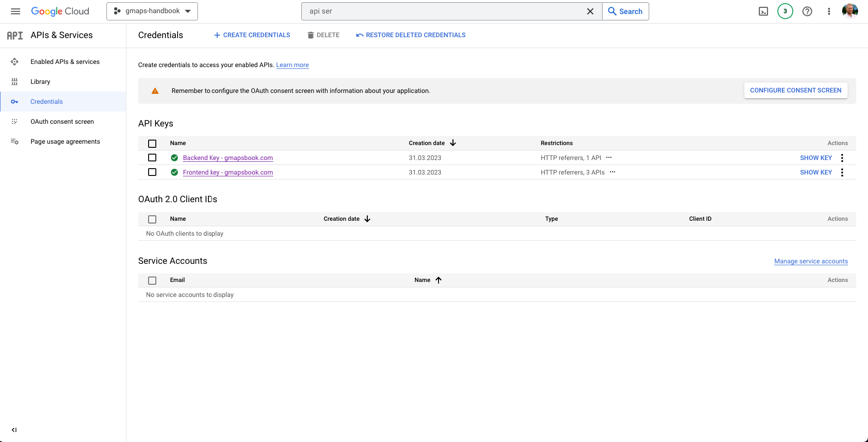Activate the Cloud Shell terminal icon
The image size is (868, 442).
coord(763,11)
